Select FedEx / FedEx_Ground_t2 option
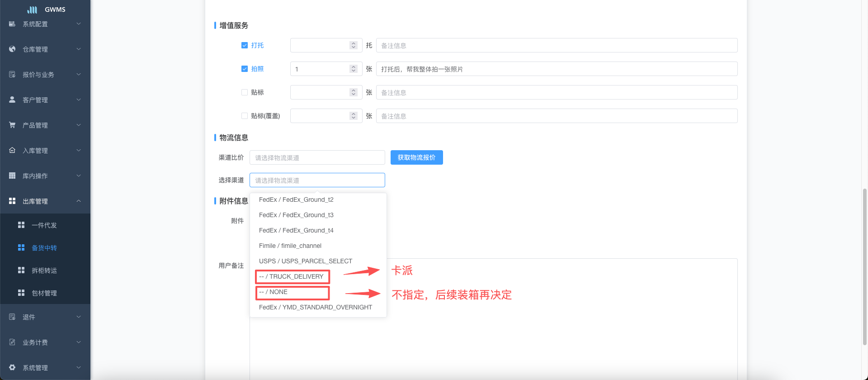 tap(318, 199)
